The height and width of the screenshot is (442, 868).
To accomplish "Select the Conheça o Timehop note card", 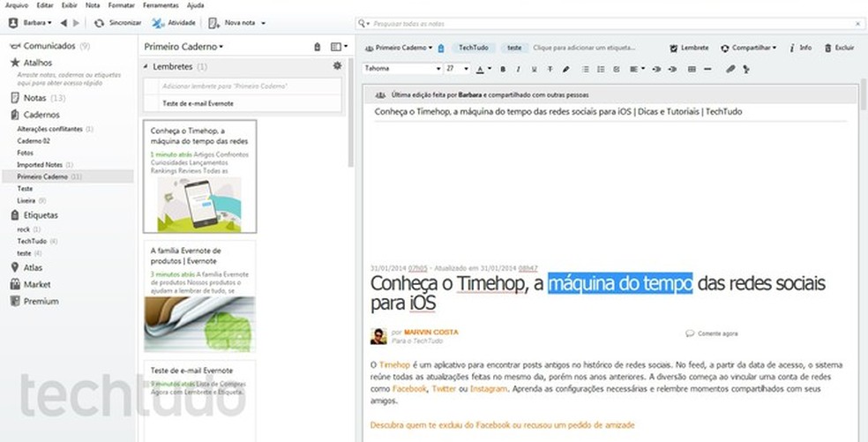I will 200,176.
